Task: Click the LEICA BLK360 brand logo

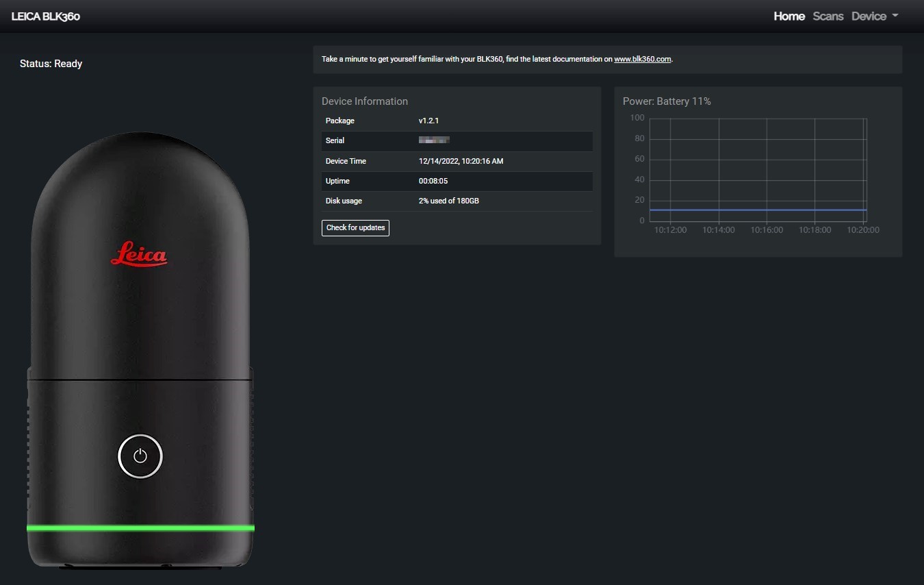Action: [46, 16]
